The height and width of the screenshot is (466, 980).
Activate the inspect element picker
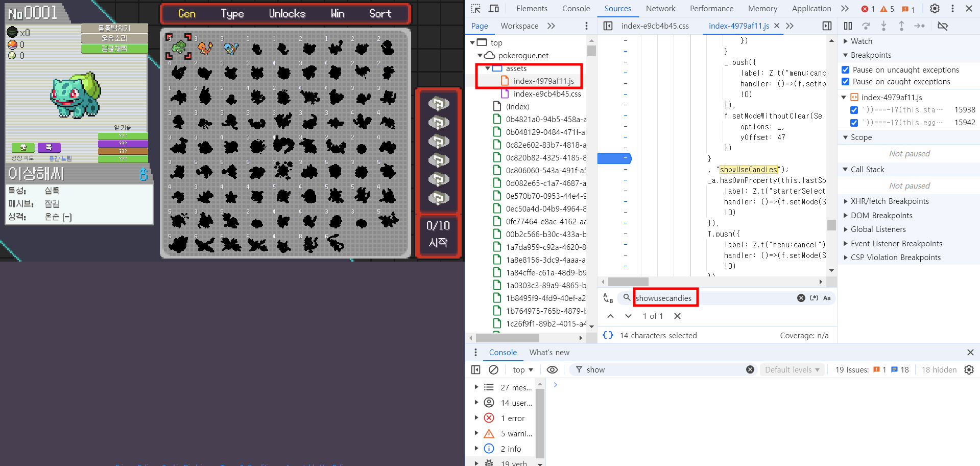476,9
